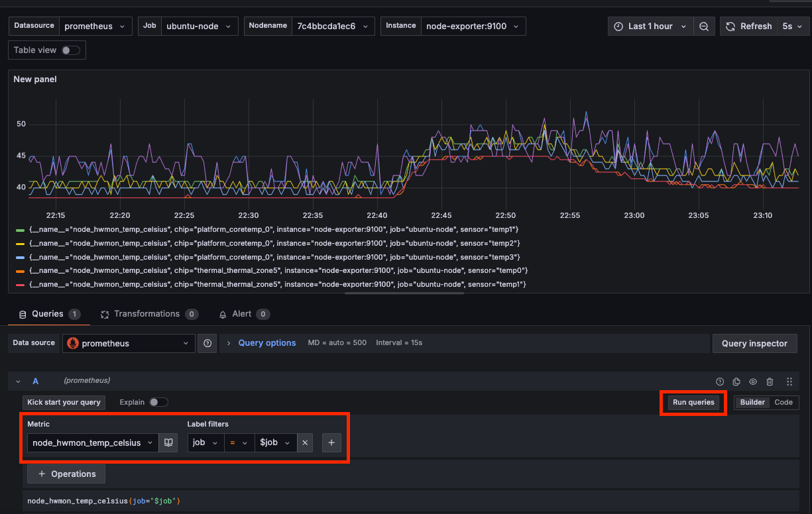Screen dimensions: 812x514
Task: Switch query editor to Builder mode
Action: point(752,402)
